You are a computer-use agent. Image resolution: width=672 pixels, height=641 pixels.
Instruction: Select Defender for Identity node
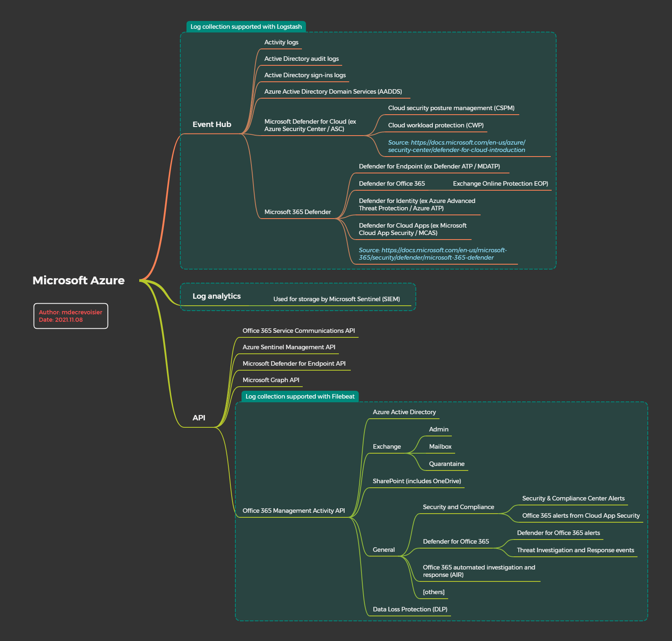click(417, 205)
